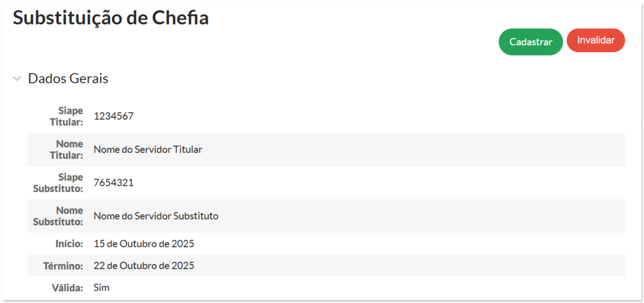The width and height of the screenshot is (644, 303).
Task: Click the Substituição de Chefia page title
Action: coord(111,18)
